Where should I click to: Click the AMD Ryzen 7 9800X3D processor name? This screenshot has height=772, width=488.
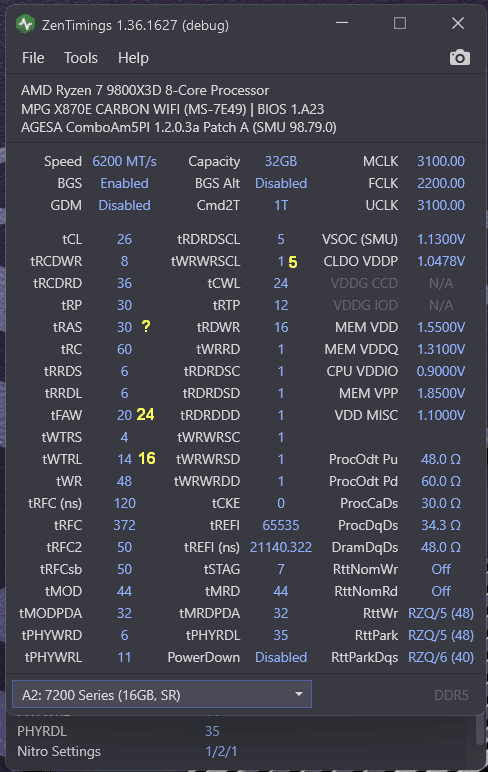[x=145, y=91]
